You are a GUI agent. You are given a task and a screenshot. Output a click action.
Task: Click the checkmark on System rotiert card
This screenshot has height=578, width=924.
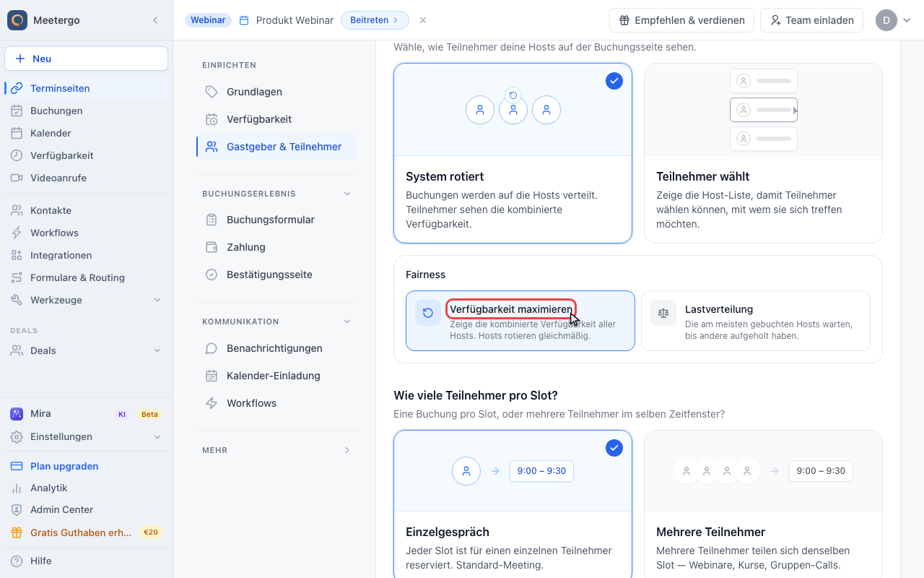click(x=614, y=81)
